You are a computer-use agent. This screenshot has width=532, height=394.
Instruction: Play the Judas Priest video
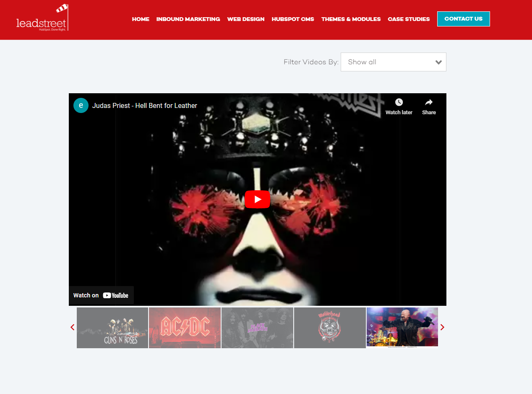(257, 199)
